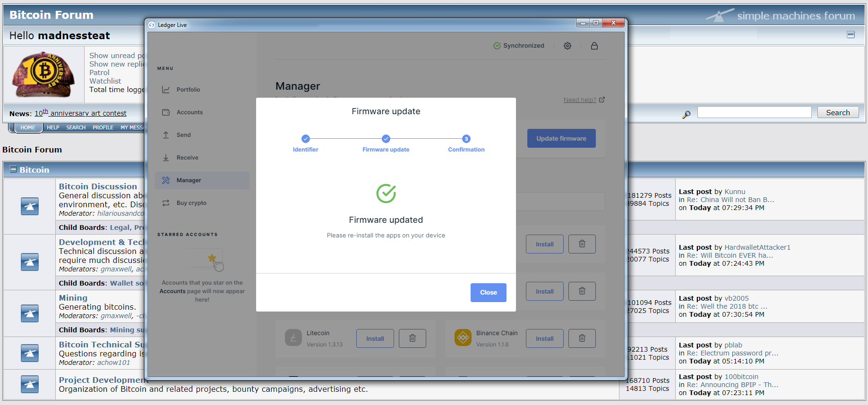Open the Project Development board link

[103, 380]
